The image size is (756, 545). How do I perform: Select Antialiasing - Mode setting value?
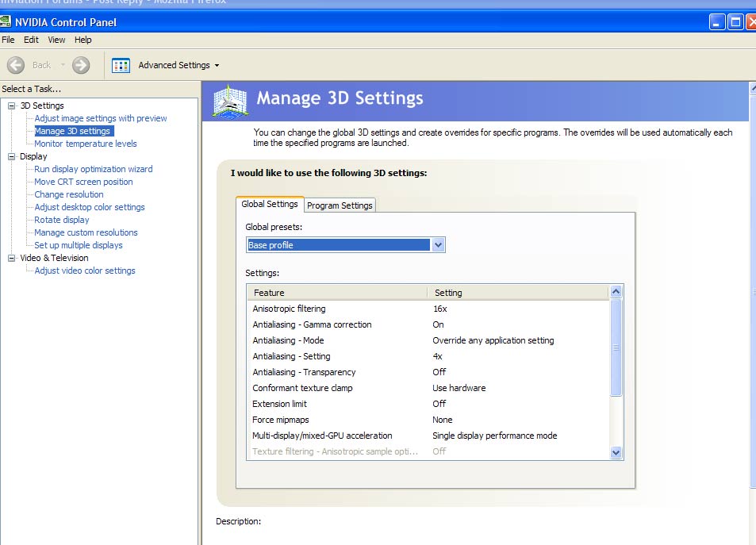pyautogui.click(x=493, y=340)
